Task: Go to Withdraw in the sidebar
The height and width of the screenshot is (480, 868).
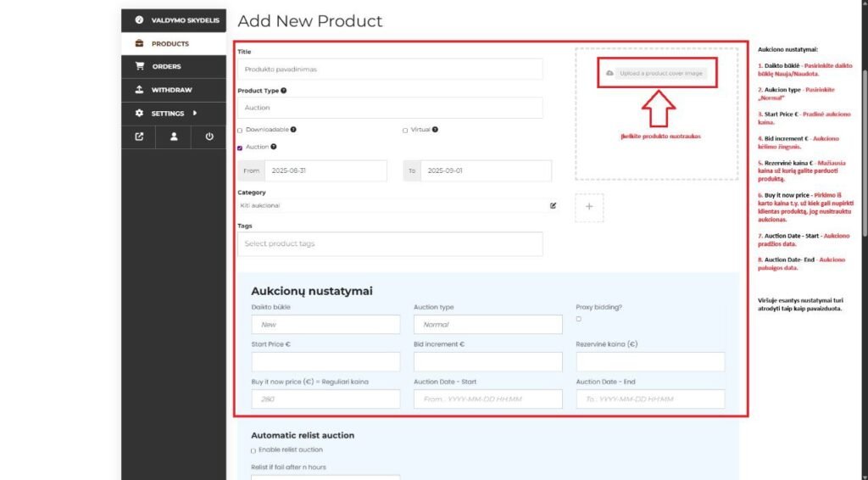Action: click(171, 90)
